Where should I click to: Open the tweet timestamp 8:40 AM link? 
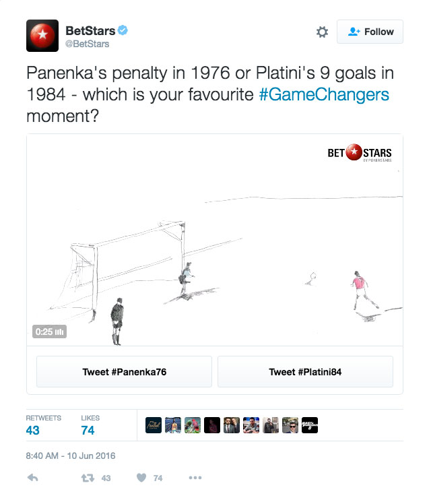pos(71,455)
